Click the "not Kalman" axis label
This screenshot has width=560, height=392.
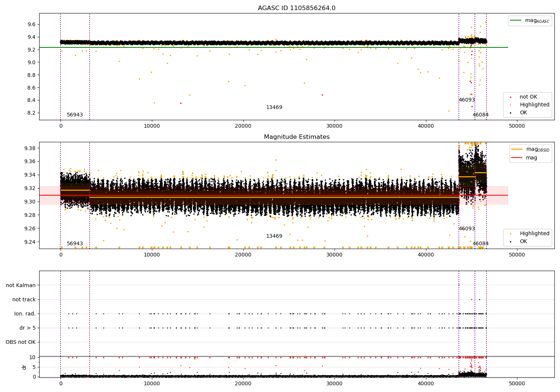[21, 285]
